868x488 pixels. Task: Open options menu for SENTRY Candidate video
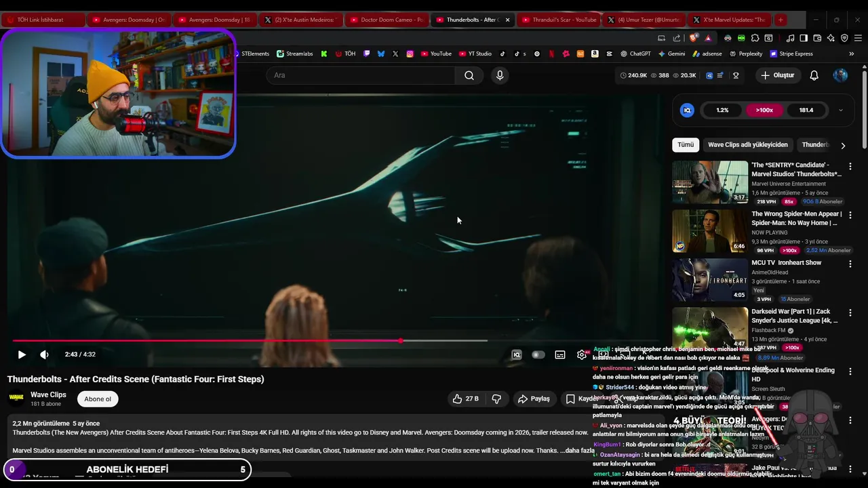[x=850, y=166]
